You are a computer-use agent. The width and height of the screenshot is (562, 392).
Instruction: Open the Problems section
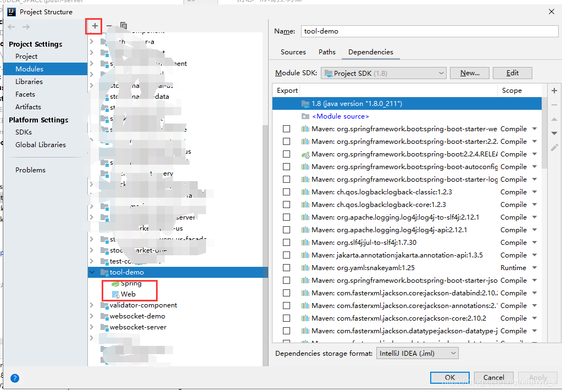click(x=30, y=170)
